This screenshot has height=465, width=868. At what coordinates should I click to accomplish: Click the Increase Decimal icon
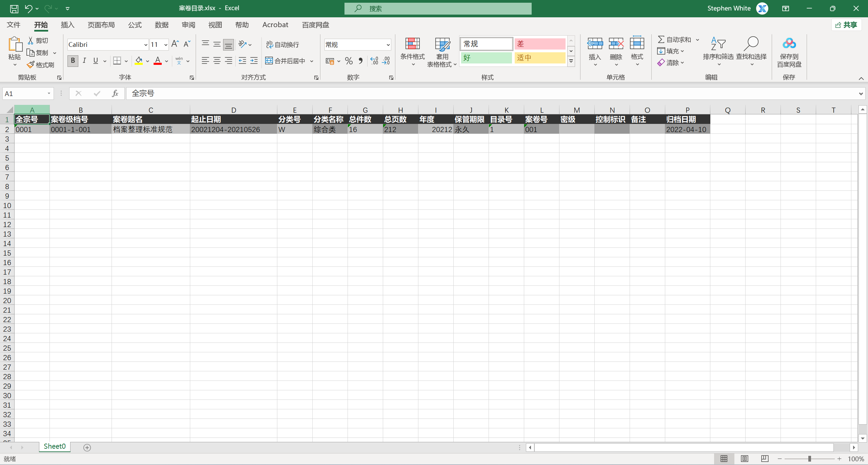tap(374, 61)
